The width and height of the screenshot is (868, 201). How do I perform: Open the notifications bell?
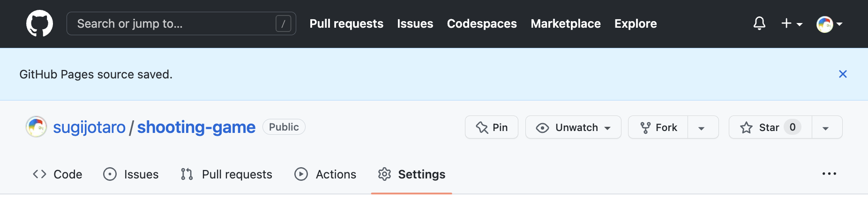759,23
